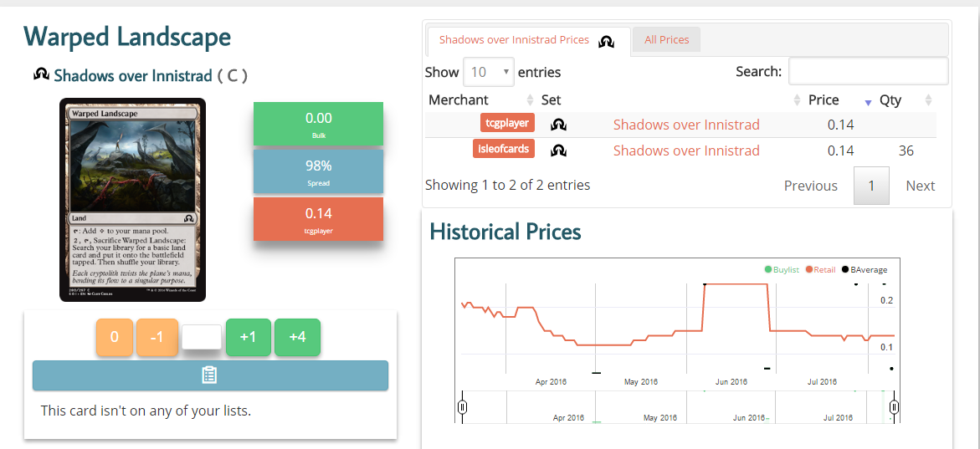Viewport: 980px width, 449px height.
Task: Click the set symbol on the prices tab
Action: tap(608, 41)
